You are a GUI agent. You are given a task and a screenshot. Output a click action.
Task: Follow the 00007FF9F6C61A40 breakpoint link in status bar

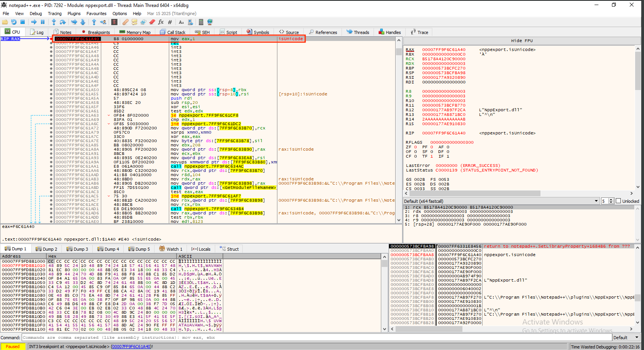pyautogui.click(x=131, y=347)
